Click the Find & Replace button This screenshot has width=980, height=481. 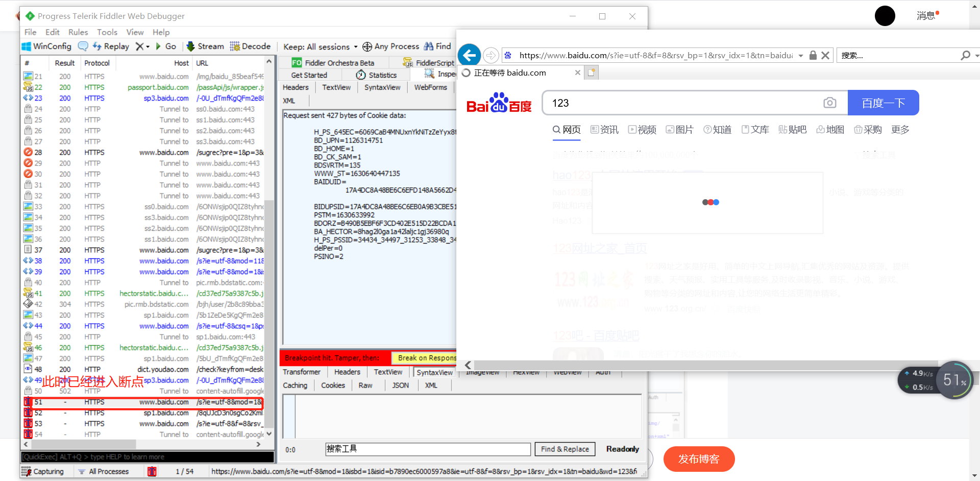pyautogui.click(x=565, y=449)
